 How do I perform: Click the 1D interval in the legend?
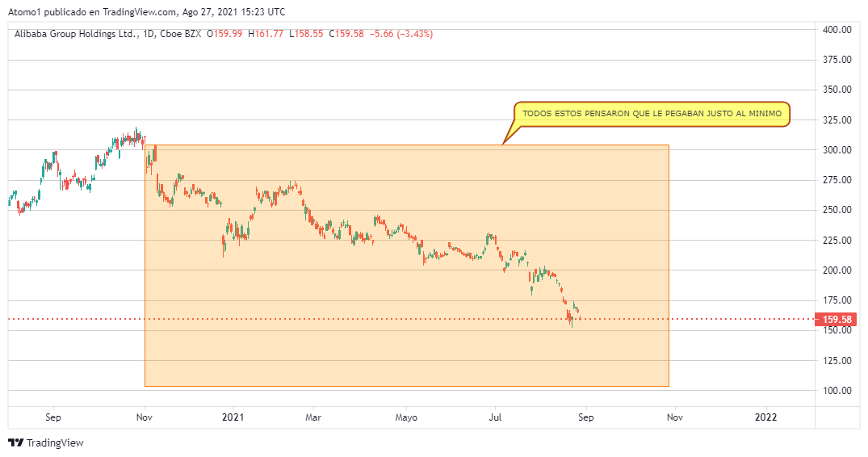tap(149, 34)
